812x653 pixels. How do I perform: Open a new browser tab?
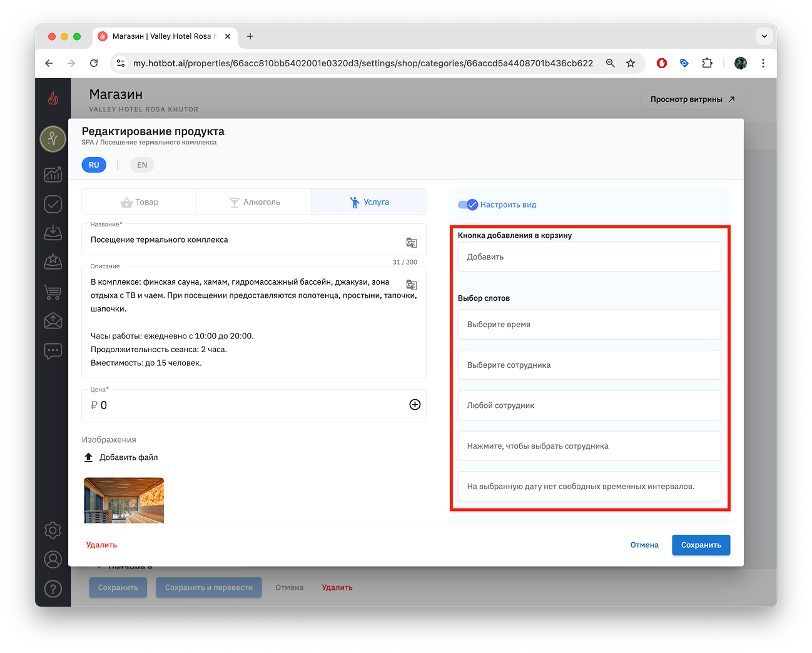click(x=250, y=36)
